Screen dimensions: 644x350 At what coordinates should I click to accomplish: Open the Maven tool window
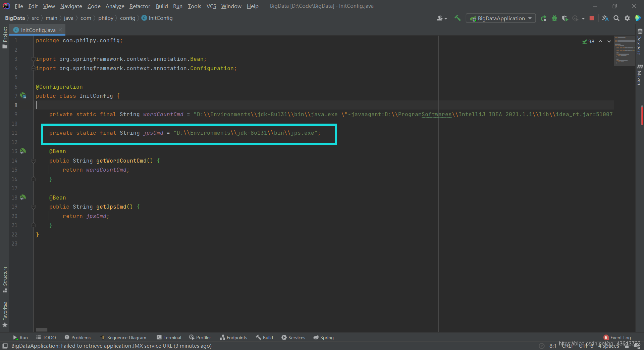(x=640, y=74)
